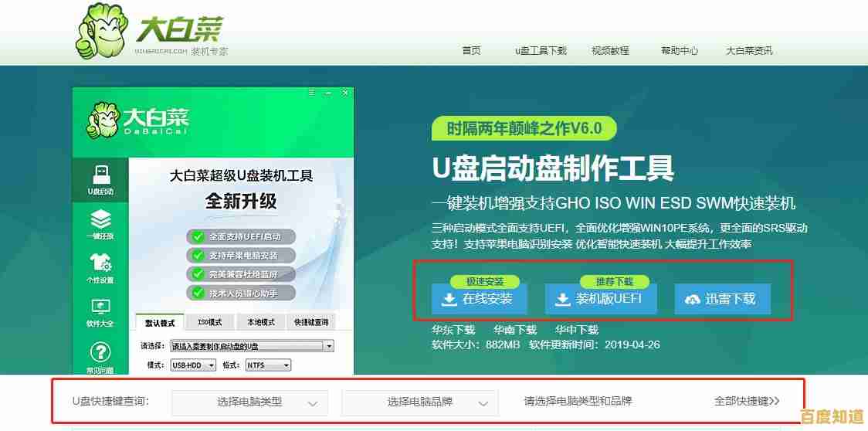Open the 全部快捷键>> link
868x431 pixels.
747,401
